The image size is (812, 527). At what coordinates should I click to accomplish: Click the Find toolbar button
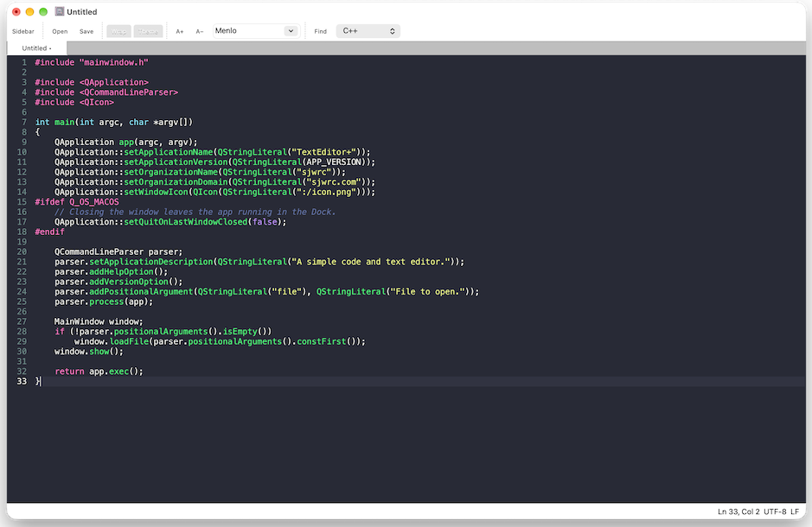pos(320,32)
